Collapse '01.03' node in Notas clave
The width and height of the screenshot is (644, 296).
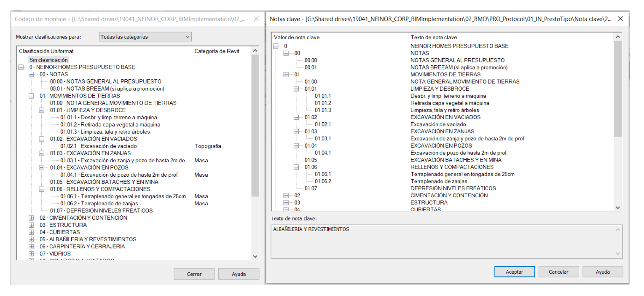pos(296,132)
